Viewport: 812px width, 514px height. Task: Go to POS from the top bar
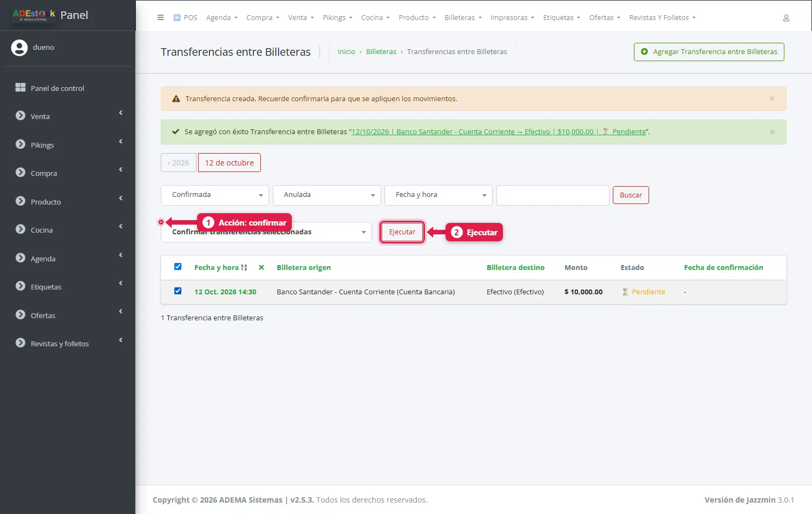[x=185, y=17]
